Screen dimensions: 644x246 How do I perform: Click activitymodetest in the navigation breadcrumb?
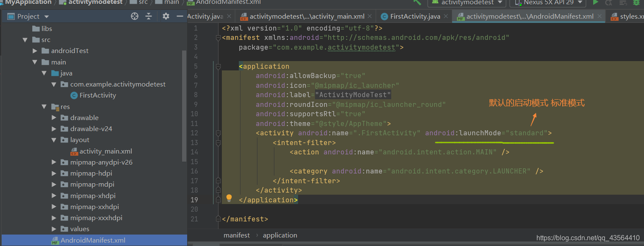(x=95, y=2)
